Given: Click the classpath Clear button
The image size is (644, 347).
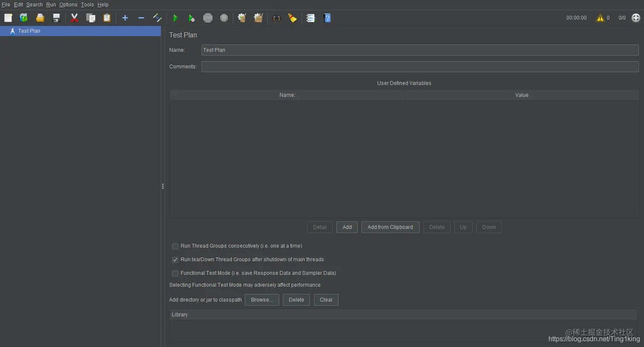Looking at the screenshot, I should tap(326, 300).
